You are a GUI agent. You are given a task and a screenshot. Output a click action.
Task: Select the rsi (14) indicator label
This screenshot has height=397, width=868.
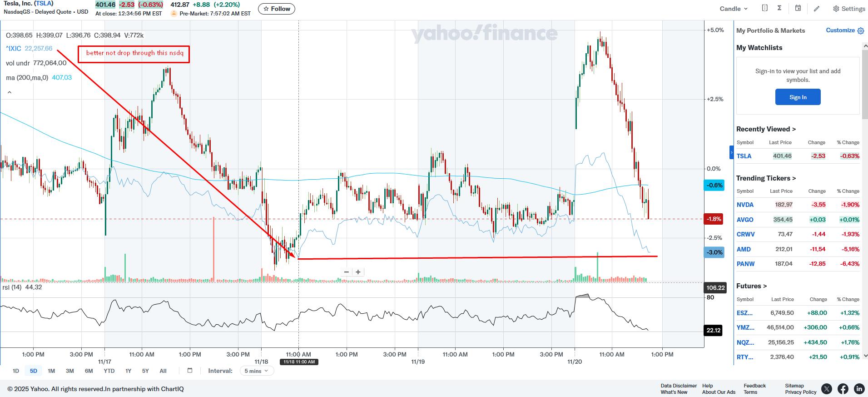click(x=12, y=287)
